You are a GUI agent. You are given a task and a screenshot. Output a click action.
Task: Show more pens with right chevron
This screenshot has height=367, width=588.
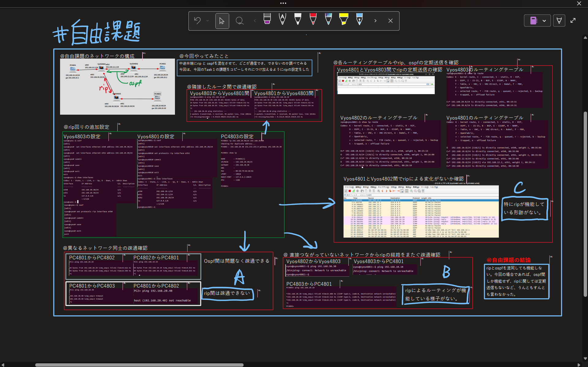point(375,21)
